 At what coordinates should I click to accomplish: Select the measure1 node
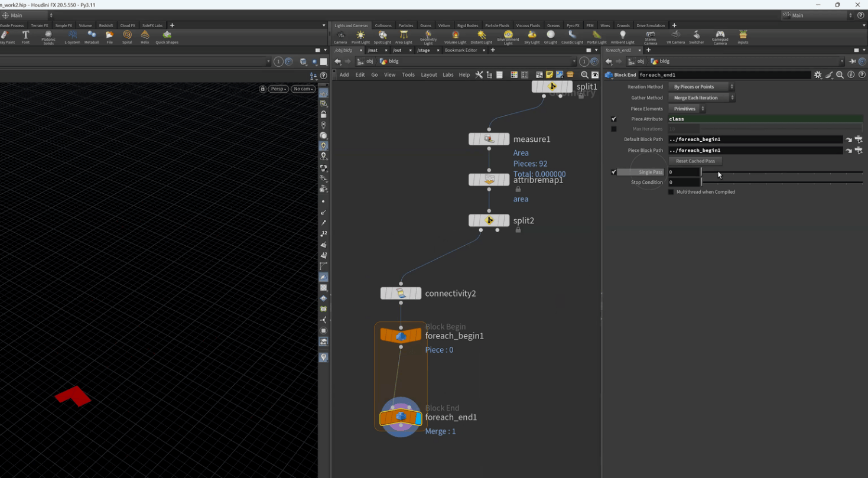489,139
